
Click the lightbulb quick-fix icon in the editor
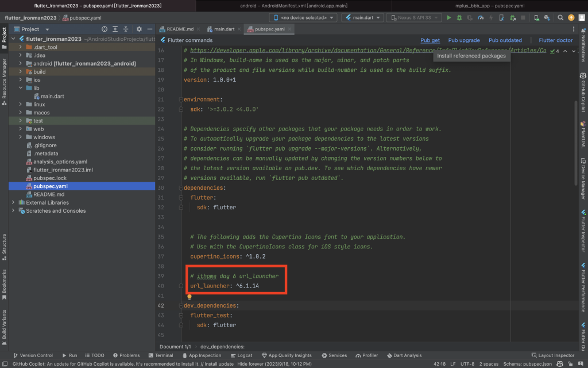[189, 297]
